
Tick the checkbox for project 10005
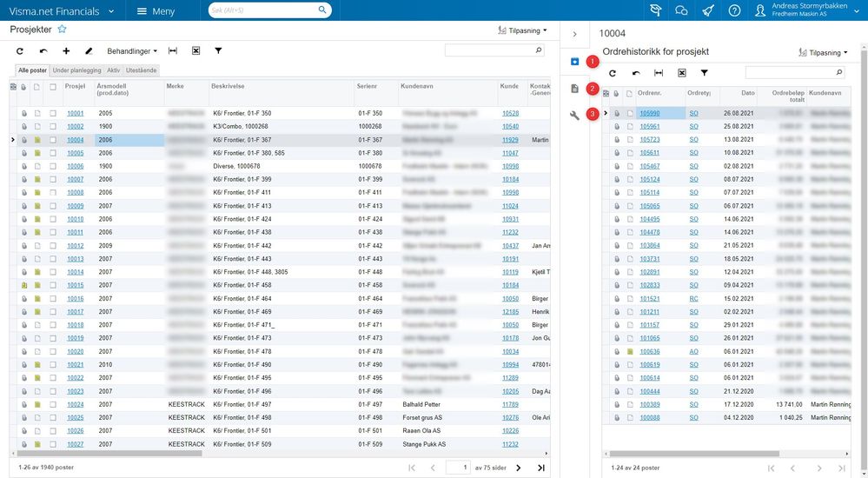pos(53,153)
